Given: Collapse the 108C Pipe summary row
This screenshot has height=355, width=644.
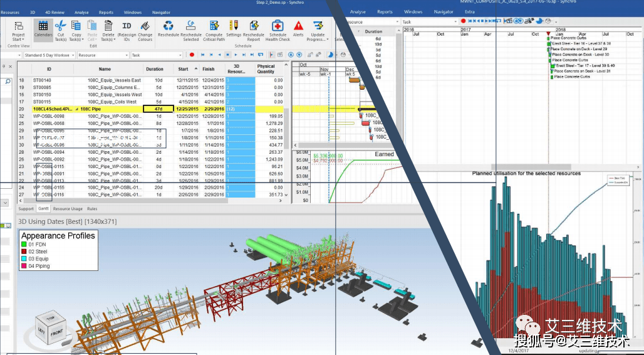Looking at the screenshot, I should [77, 109].
